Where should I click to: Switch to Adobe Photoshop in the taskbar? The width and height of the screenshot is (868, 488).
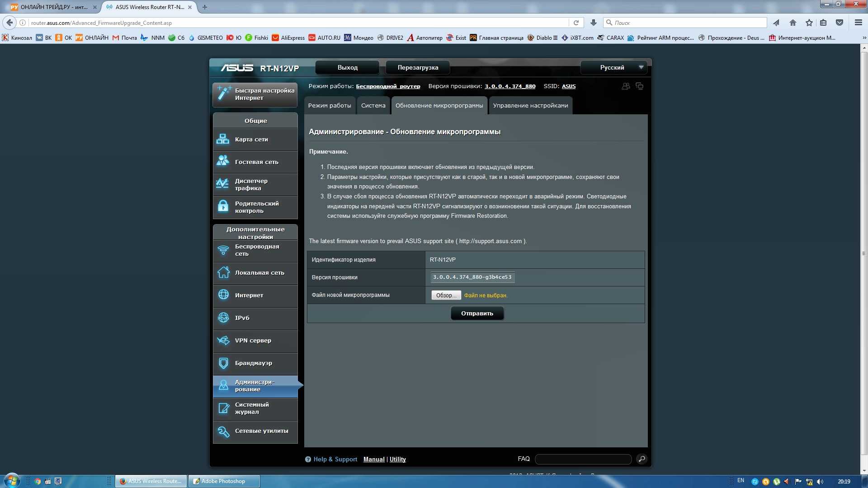[224, 481]
